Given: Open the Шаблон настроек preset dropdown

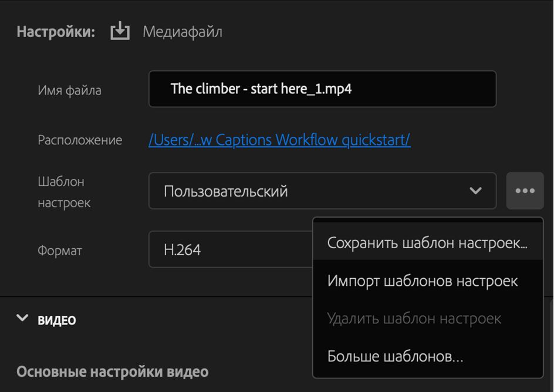Looking at the screenshot, I should (322, 190).
